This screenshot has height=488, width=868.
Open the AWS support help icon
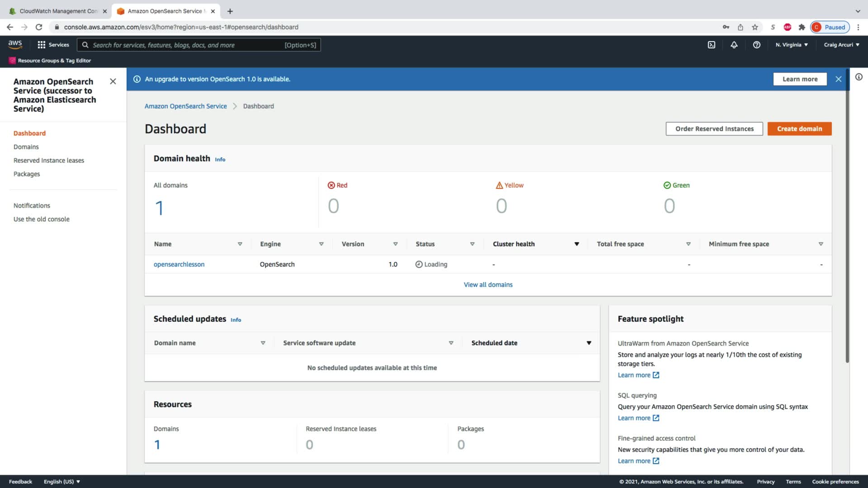click(x=756, y=45)
